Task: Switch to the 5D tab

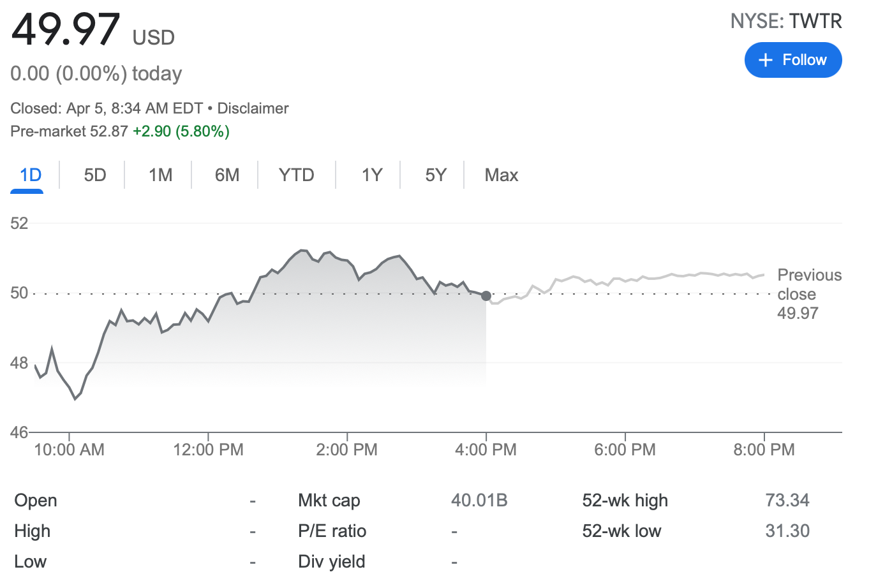Action: (x=95, y=175)
